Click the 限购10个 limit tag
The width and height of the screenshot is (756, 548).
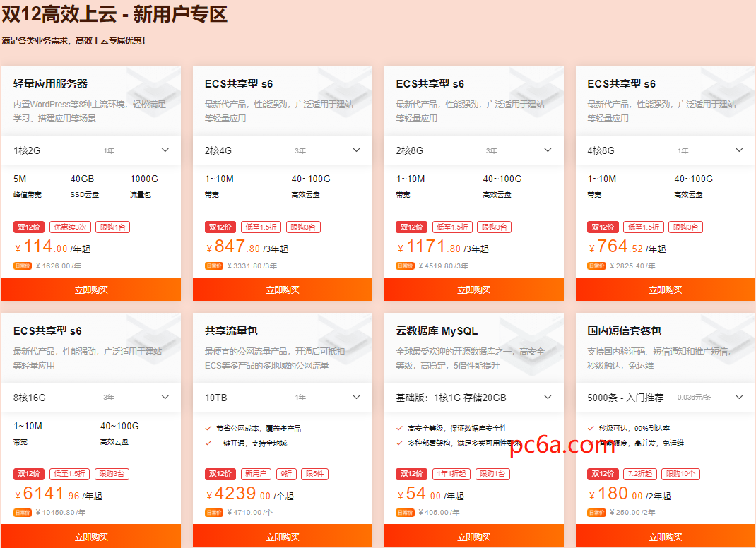[x=681, y=474]
